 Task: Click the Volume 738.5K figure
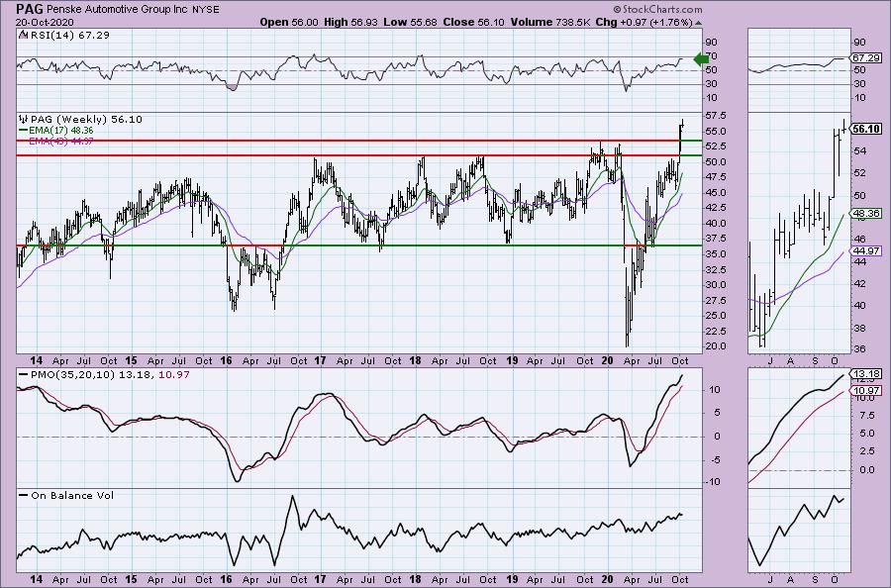point(550,22)
